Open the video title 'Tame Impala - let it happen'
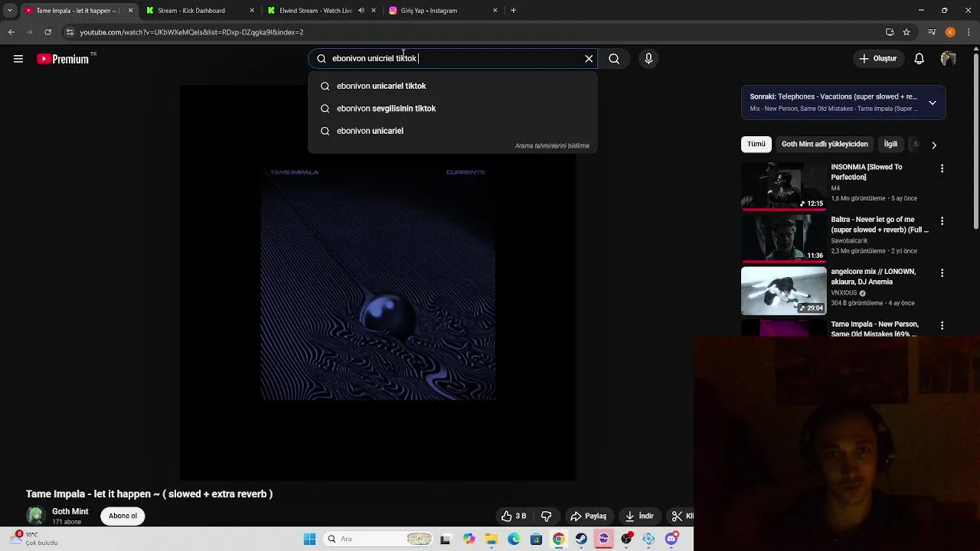Screen dimensions: 980x551 pyautogui.click(x=149, y=494)
